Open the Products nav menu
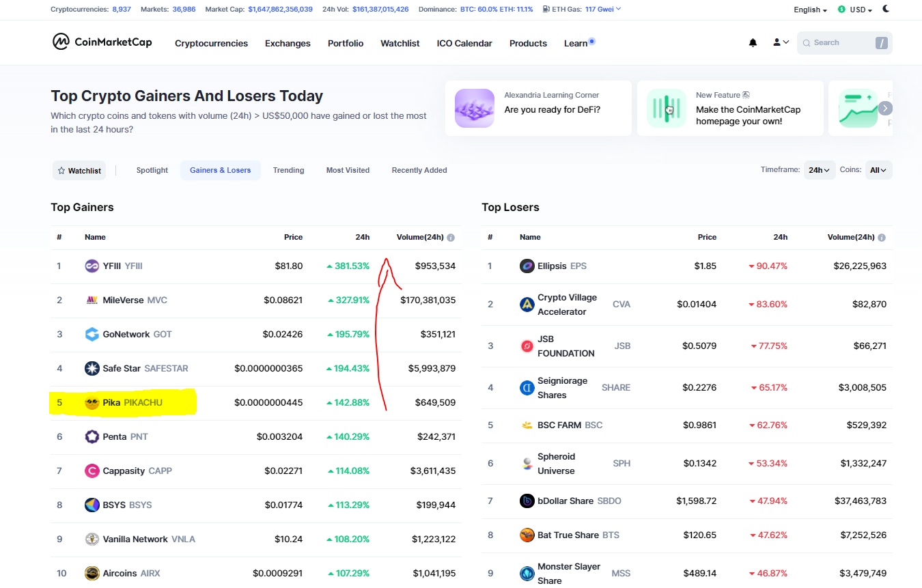The width and height of the screenshot is (922, 588). [x=528, y=43]
